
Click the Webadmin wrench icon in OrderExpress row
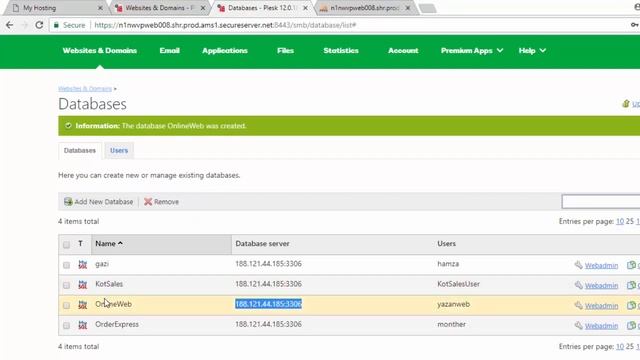click(x=578, y=325)
